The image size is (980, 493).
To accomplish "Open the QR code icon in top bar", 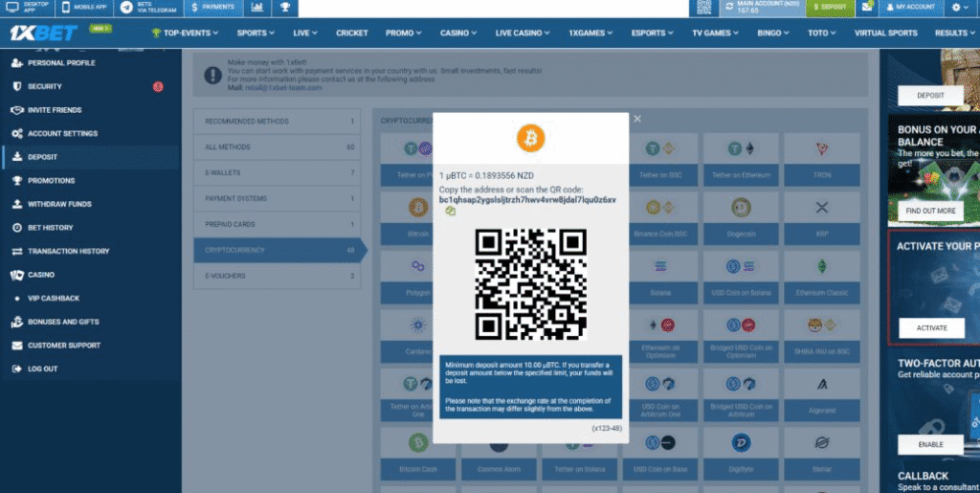I will tap(704, 8).
